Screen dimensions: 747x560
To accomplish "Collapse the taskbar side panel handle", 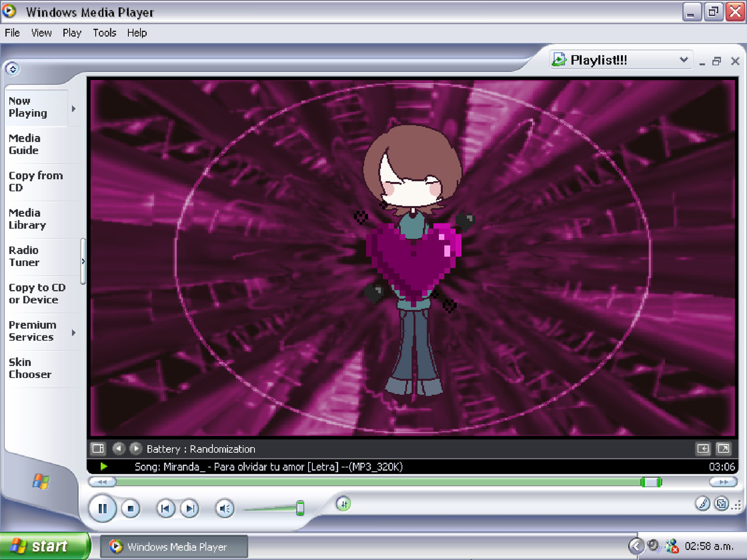I will pyautogui.click(x=83, y=261).
